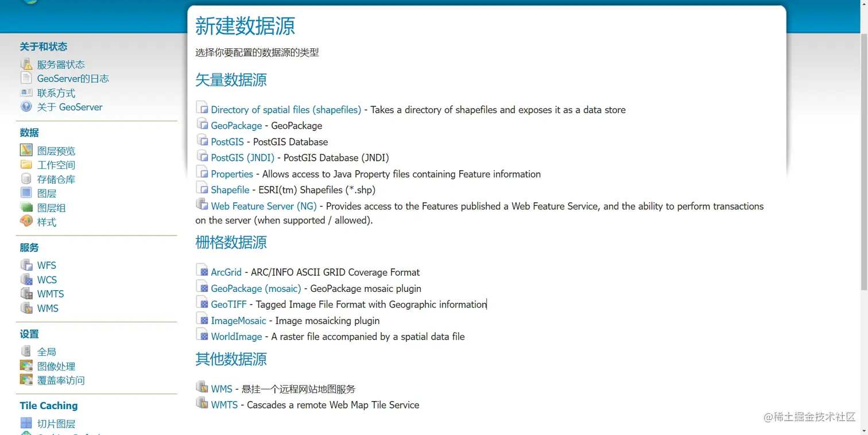Click the GeoServer的日志 document icon
The image size is (868, 435).
tap(26, 78)
